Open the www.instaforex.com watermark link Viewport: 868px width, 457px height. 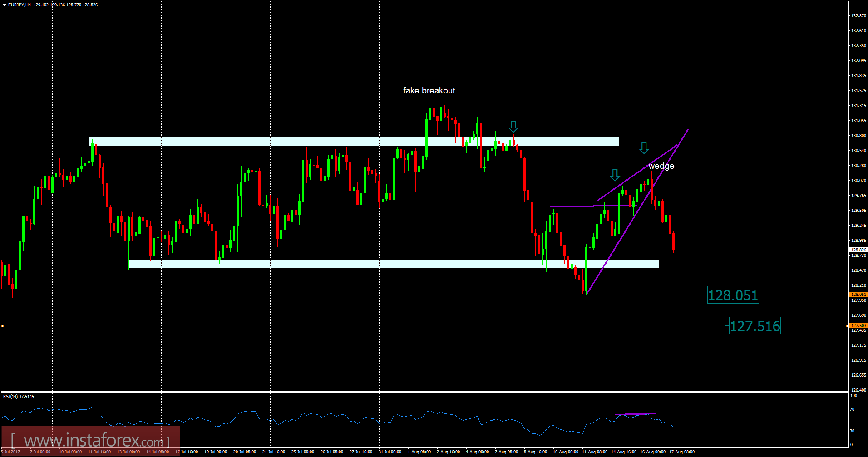pos(91,439)
